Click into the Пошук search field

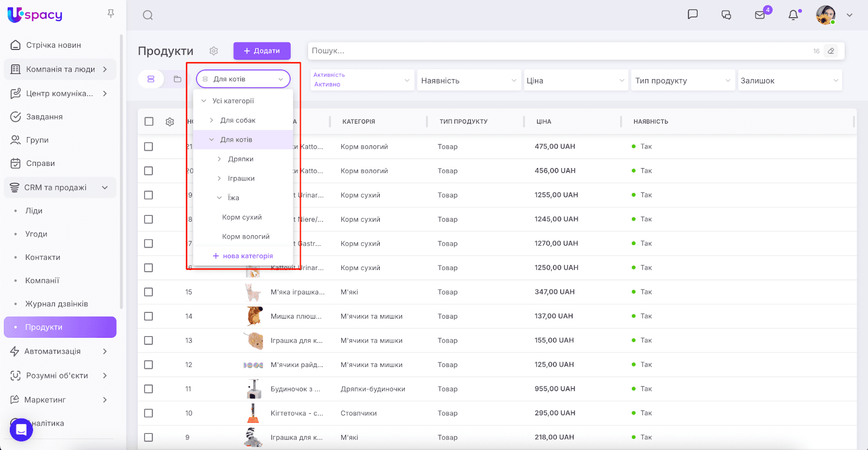[x=559, y=51]
